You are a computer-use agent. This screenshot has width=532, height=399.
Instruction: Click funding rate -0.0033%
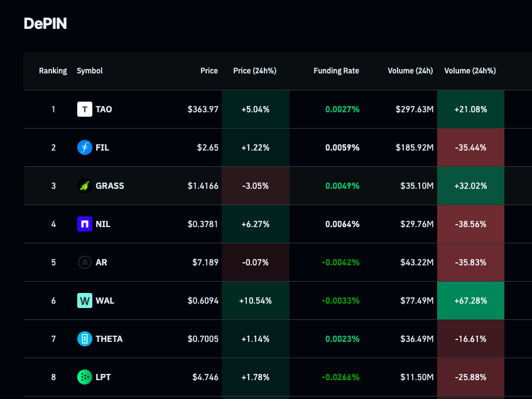(x=340, y=301)
